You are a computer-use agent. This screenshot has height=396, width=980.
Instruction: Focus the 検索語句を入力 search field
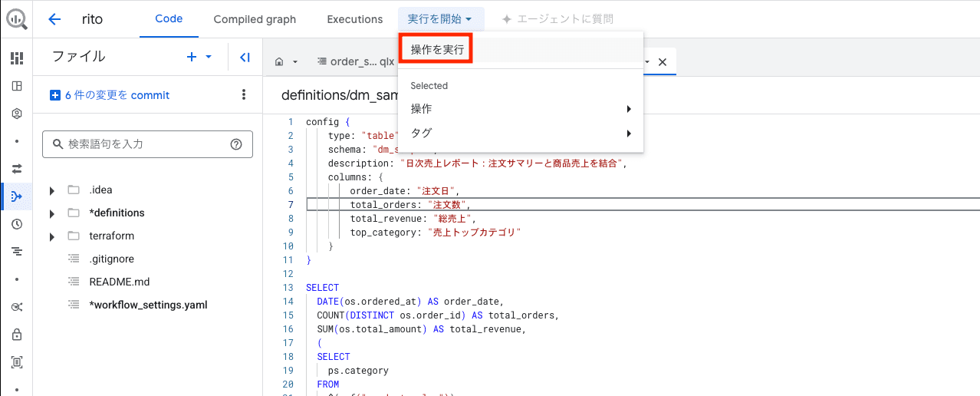pos(148,144)
